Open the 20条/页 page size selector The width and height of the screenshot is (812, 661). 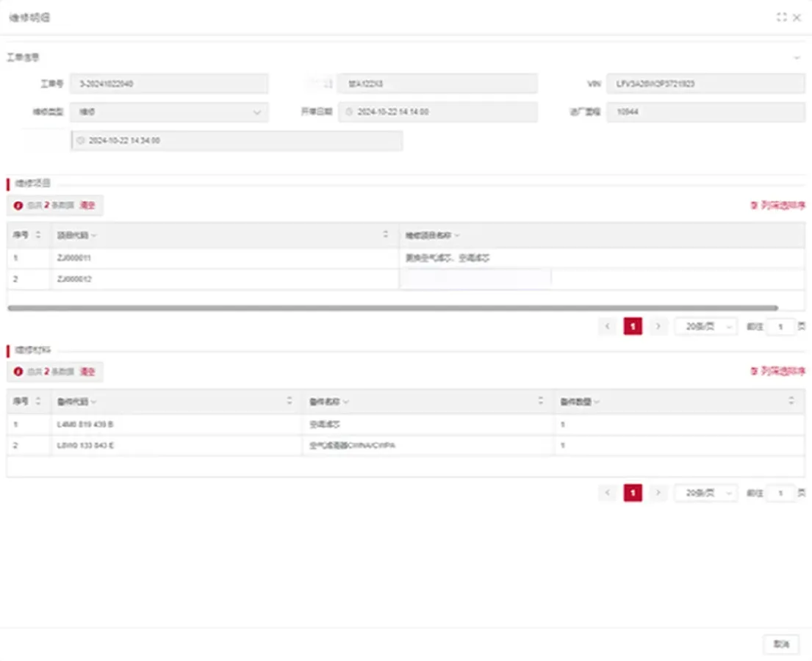point(705,326)
